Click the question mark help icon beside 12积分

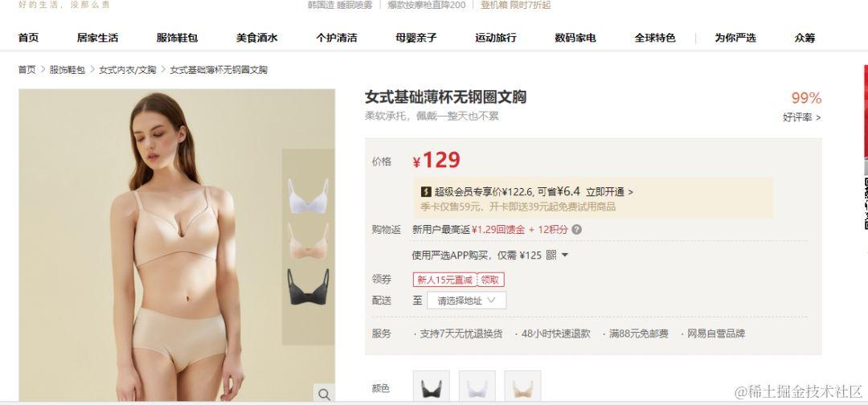pos(576,229)
